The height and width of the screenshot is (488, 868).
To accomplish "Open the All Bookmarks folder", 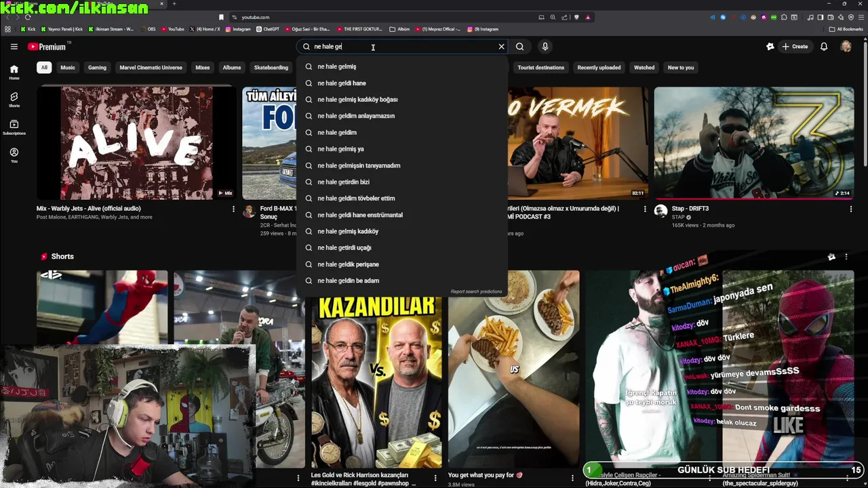I will coord(846,29).
